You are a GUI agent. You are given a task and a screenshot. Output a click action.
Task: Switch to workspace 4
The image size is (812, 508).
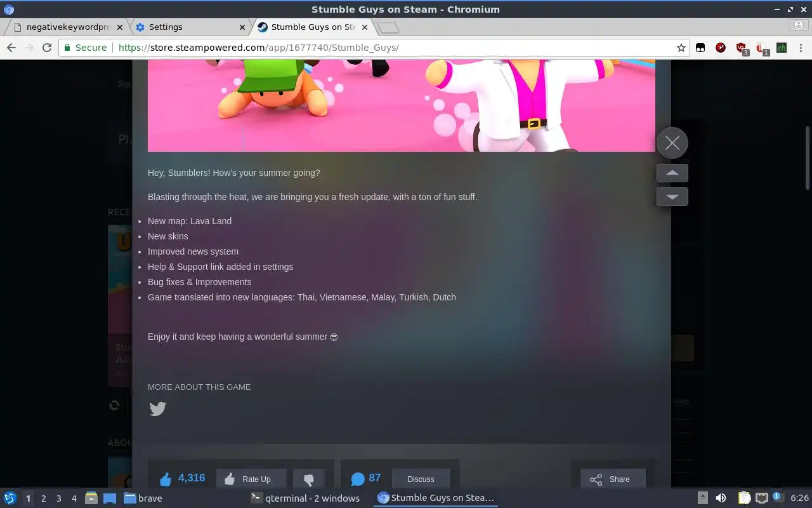coord(74,498)
